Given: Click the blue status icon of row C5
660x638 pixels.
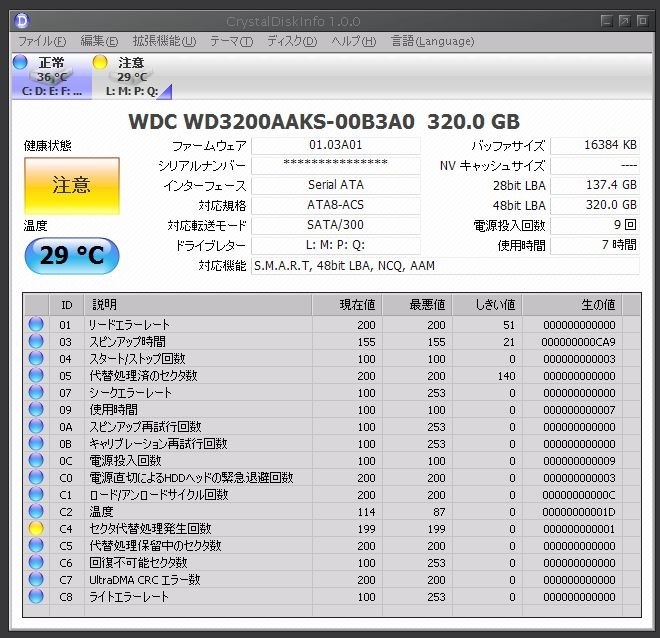Looking at the screenshot, I should pyautogui.click(x=36, y=545).
